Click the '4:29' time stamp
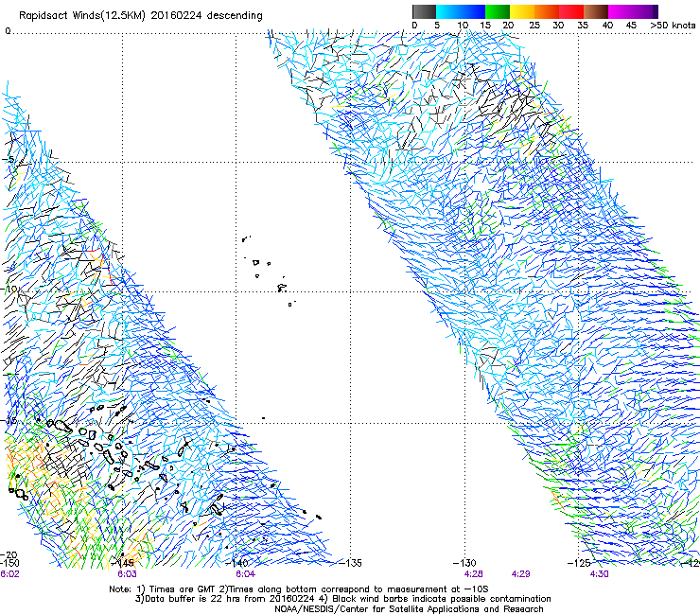Viewport: 700px width, 615px height. 521,574
